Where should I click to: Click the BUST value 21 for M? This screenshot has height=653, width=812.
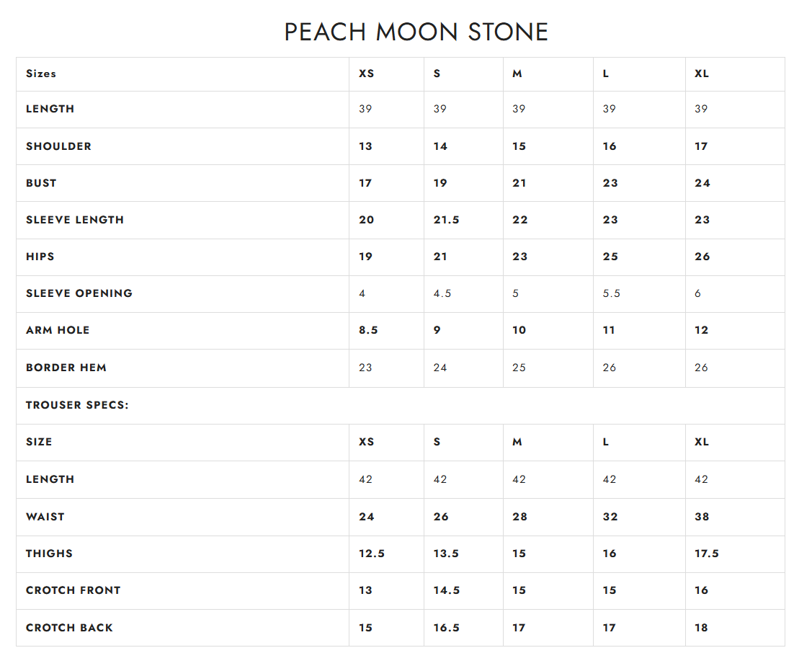[x=519, y=183]
